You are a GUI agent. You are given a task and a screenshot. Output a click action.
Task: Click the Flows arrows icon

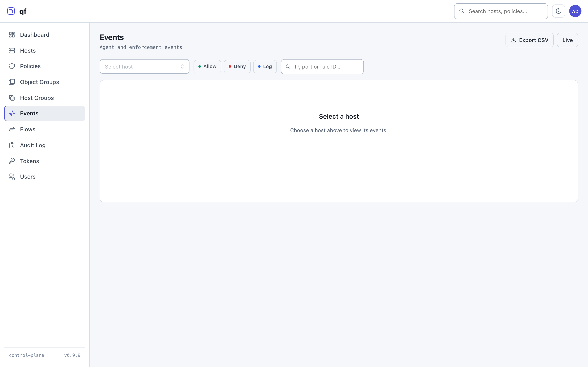[12, 129]
